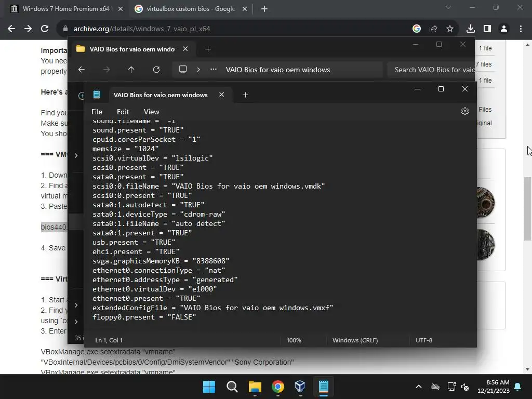The width and height of the screenshot is (532, 399).
Task: Show hidden system tray icons
Action: point(419,387)
